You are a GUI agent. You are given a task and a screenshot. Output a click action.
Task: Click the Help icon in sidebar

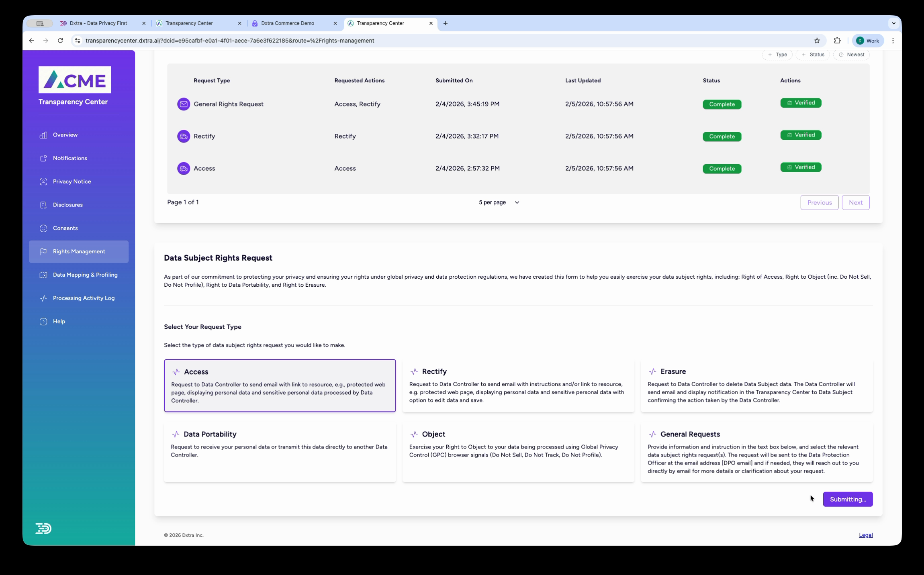pos(43,321)
